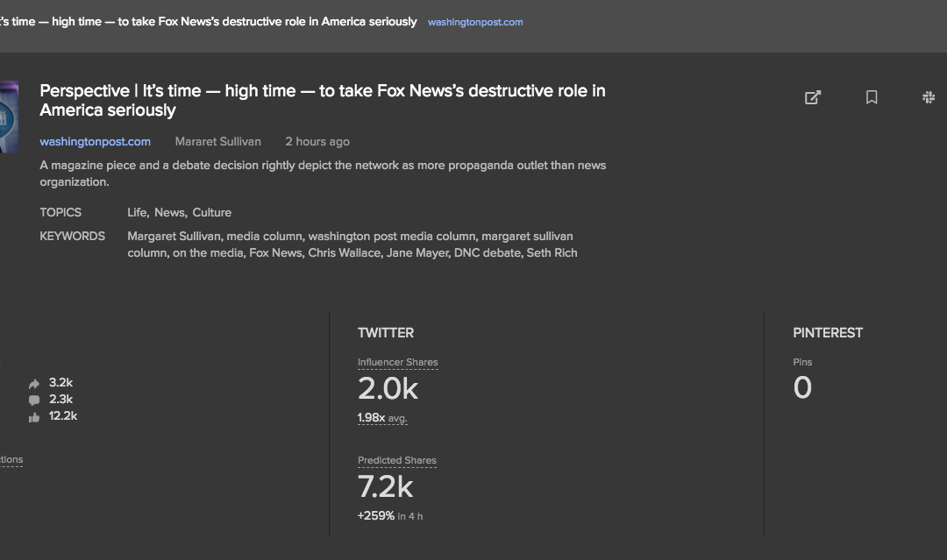Click the comments speech bubble icon

click(34, 400)
